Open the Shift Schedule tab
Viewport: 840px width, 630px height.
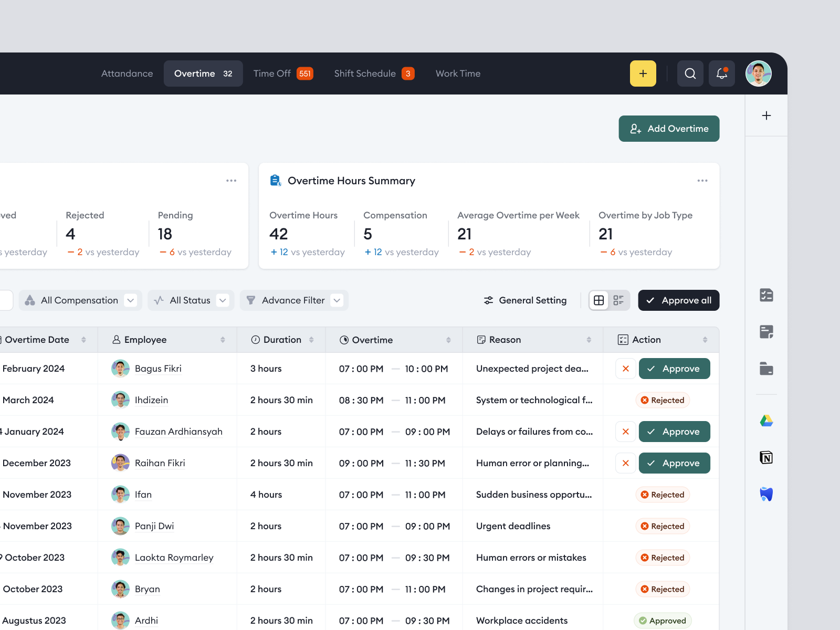[365, 73]
